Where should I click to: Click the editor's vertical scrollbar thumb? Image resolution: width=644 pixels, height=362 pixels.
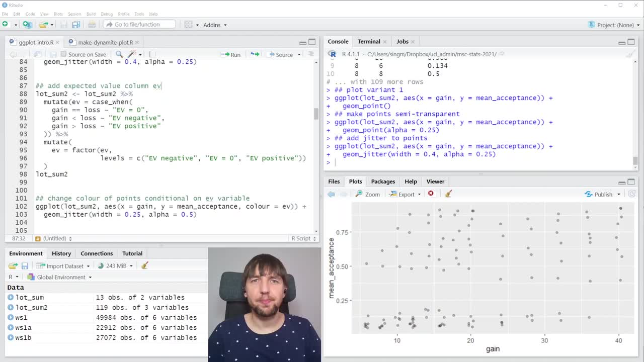(x=316, y=114)
